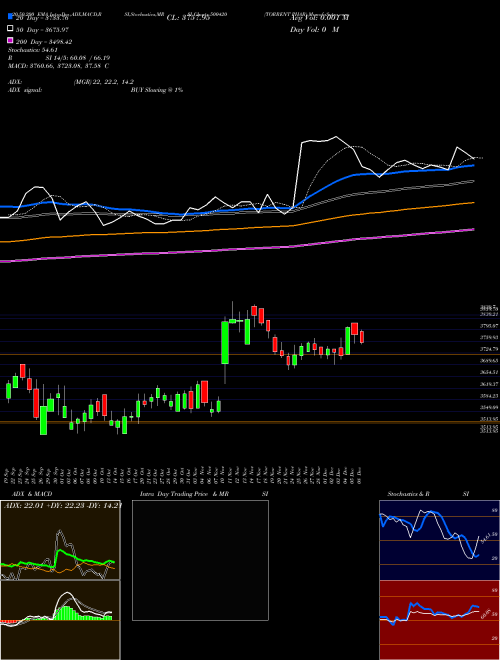Click the MACD values line in header
Screen dimensions: 500x660
(x=59, y=66)
